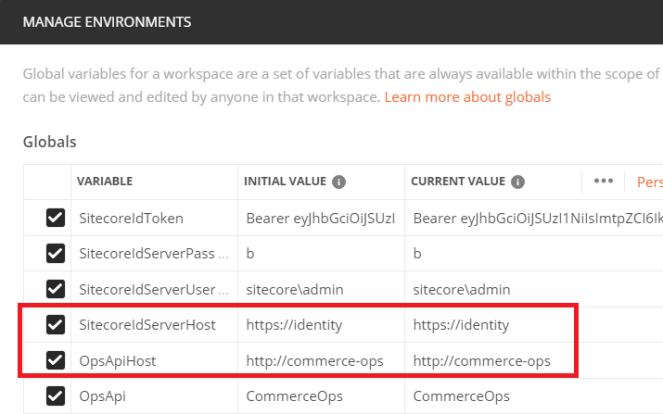Edit OpsApiHost current value http://commerce-ops
663x414 pixels.
tap(534, 361)
